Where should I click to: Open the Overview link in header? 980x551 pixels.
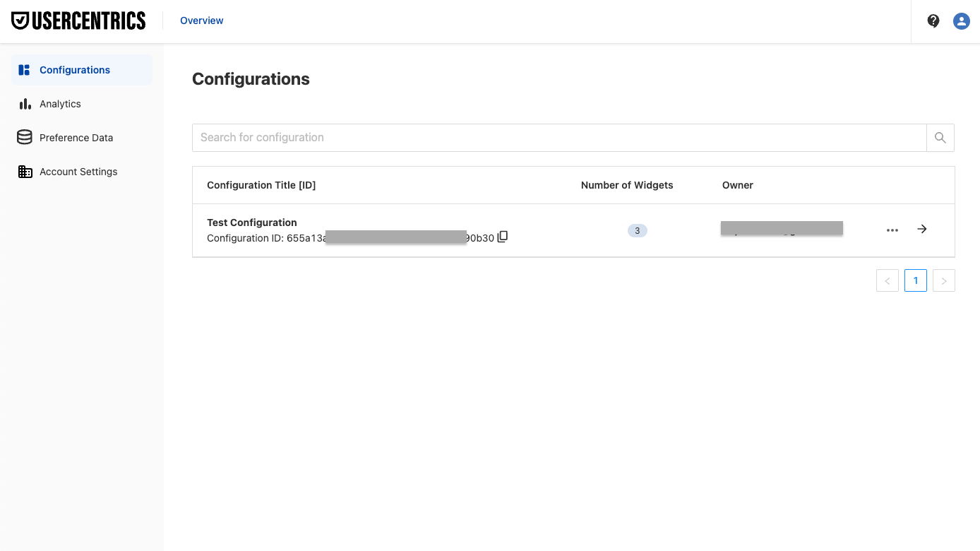click(202, 20)
